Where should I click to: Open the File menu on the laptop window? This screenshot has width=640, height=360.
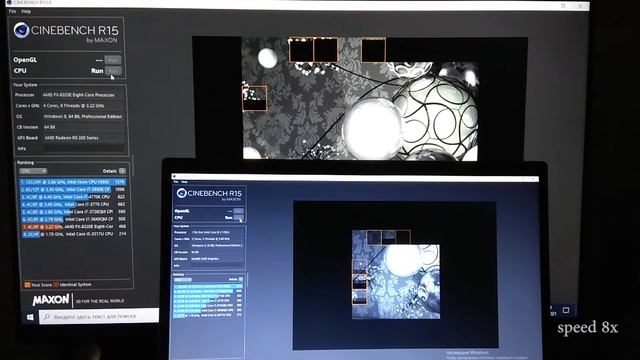176,182
